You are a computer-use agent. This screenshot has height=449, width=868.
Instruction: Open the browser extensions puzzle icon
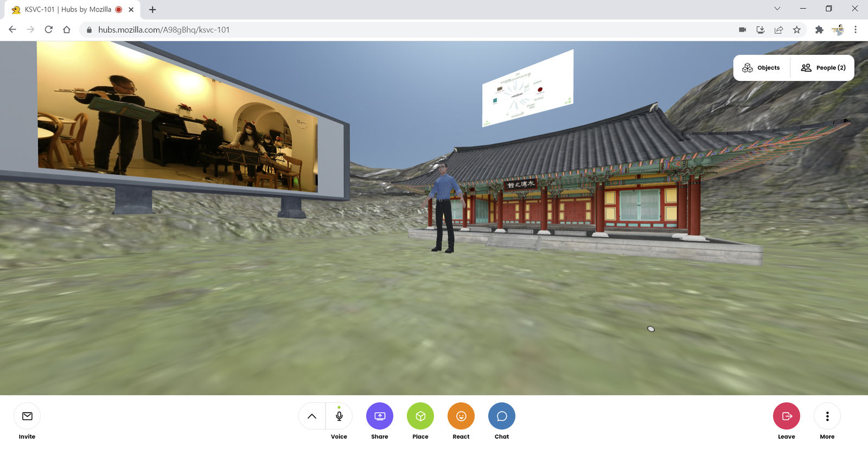click(x=819, y=30)
